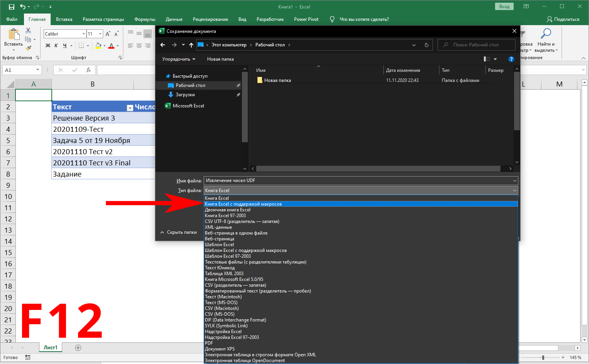
Task: Click the Format Painter brush icon
Action: click(x=28, y=48)
